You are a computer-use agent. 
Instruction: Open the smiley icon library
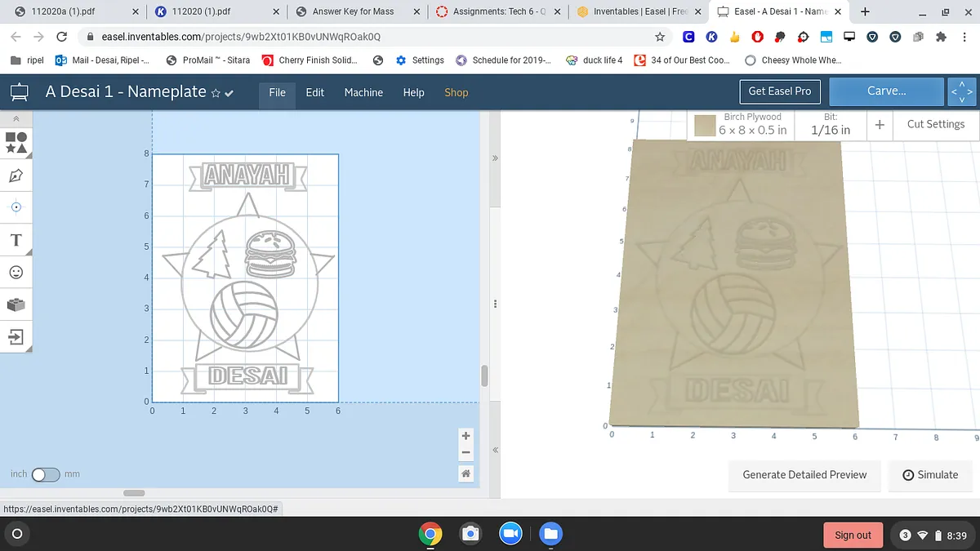(16, 272)
